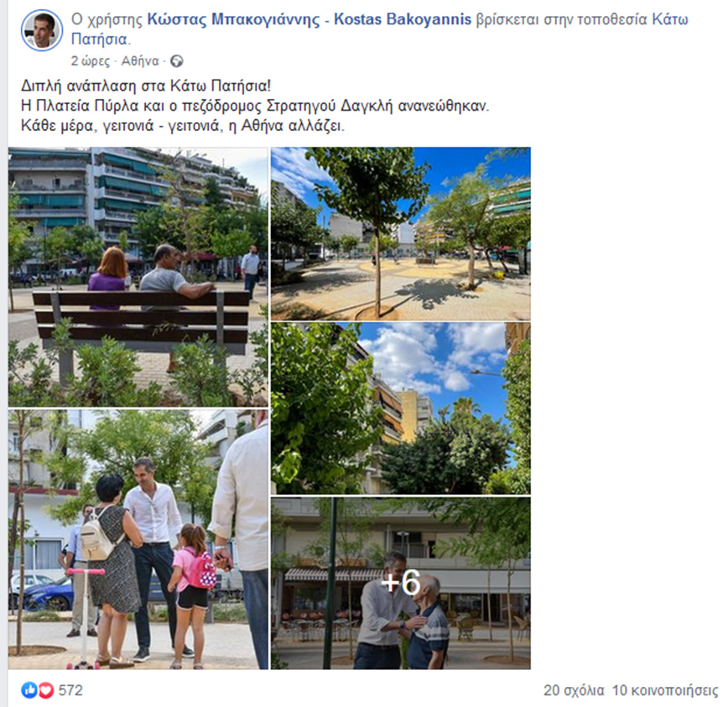Click the 2 ώρες timestamp
The width and height of the screenshot is (728, 707).
[x=90, y=61]
